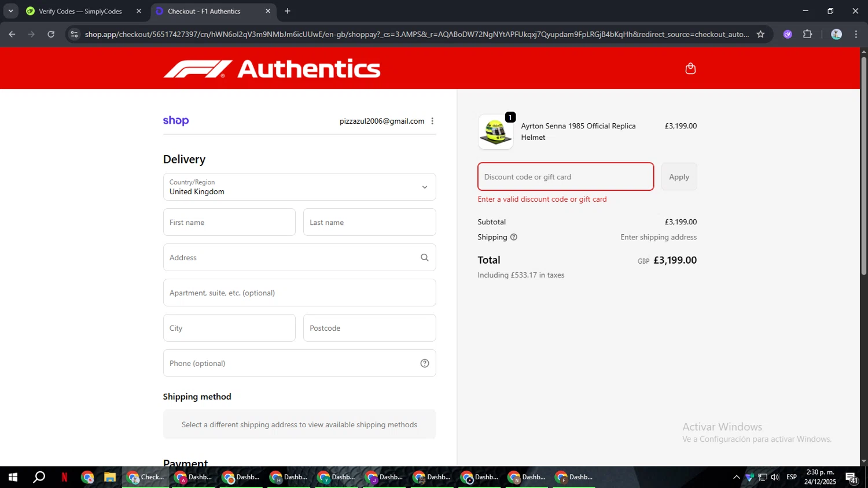868x488 pixels.
Task: Open the shopping bag cart icon
Action: [690, 69]
